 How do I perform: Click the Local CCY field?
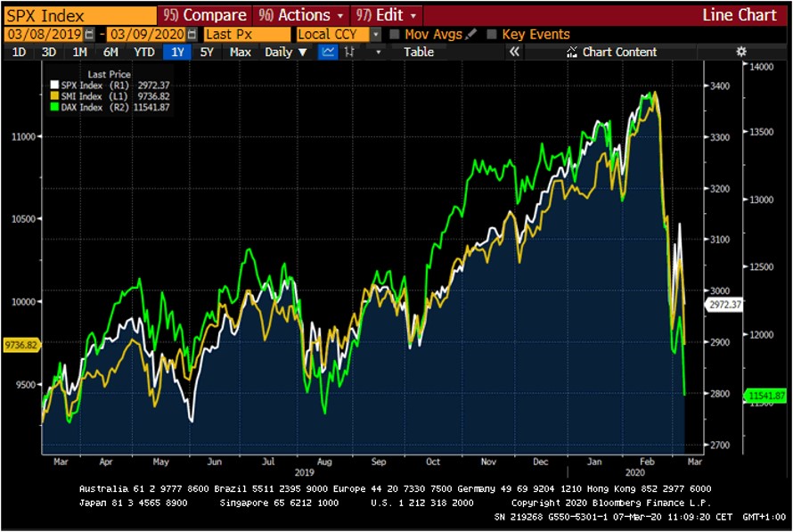click(x=333, y=35)
